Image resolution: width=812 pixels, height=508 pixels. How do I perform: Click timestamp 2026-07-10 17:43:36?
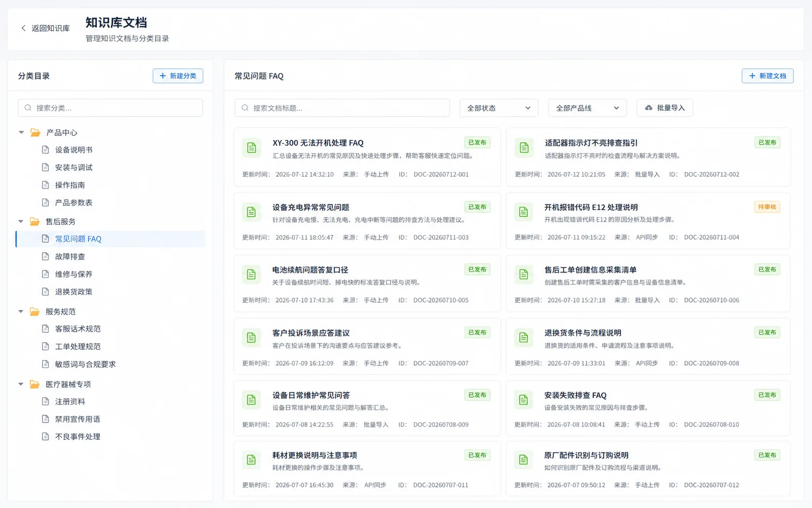pos(304,301)
